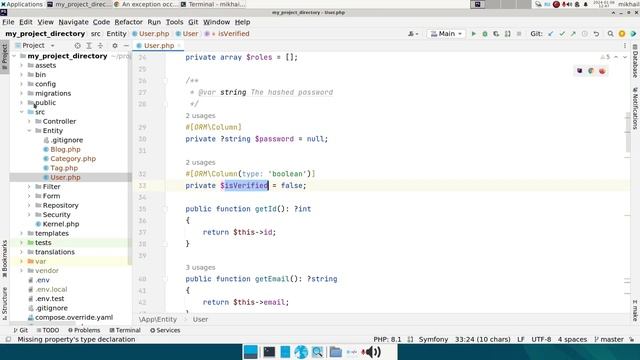
Task: Expand the config folder
Action: (x=22, y=84)
